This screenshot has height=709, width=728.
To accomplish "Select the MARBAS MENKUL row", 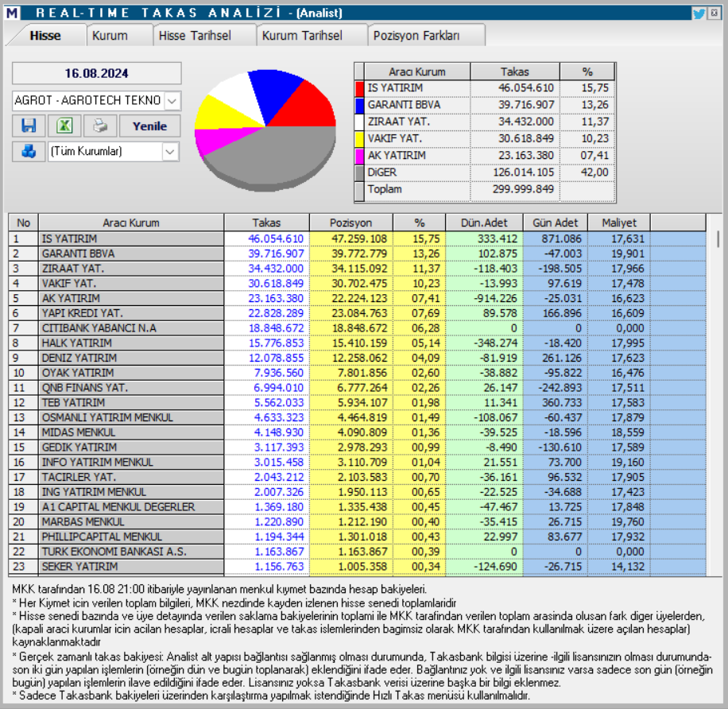I will [358, 521].
